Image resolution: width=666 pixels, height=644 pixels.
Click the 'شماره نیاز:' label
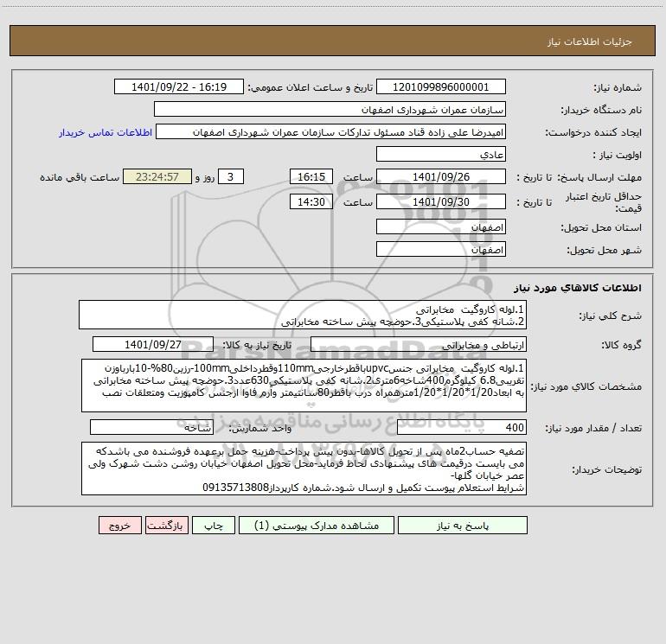coord(618,88)
